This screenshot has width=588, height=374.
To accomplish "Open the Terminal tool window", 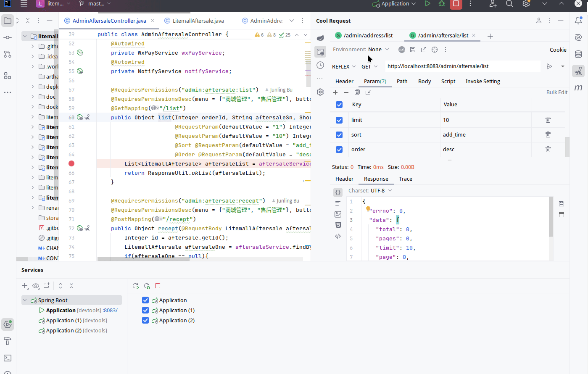I will pos(8,358).
